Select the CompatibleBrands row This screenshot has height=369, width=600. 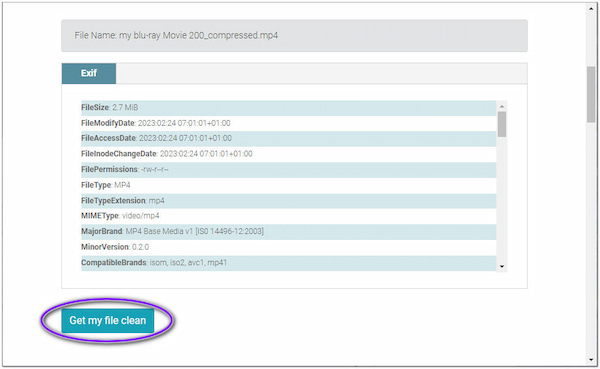(289, 263)
